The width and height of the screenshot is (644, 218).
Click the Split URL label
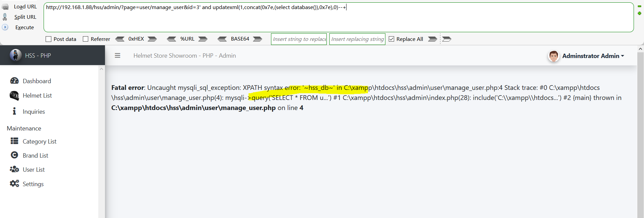pos(25,17)
